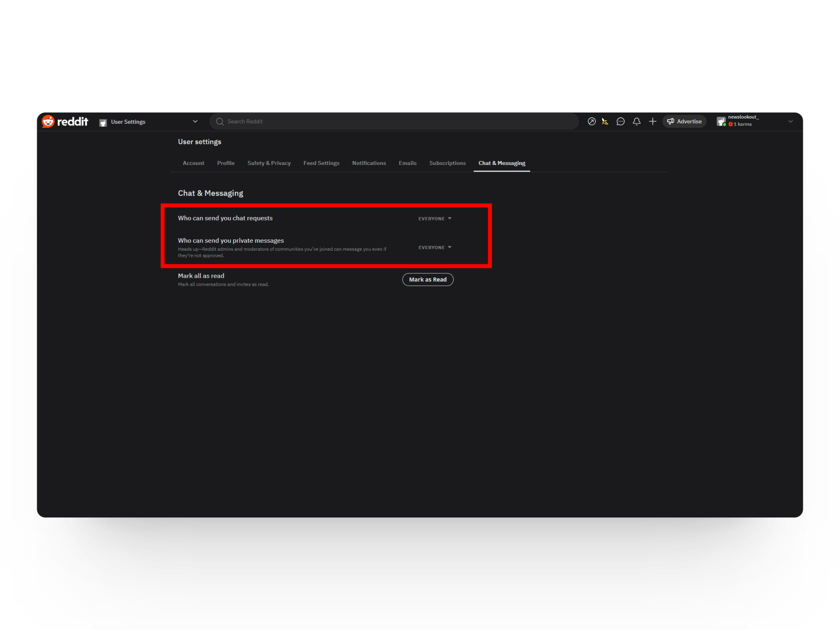Open the notifications bell
This screenshot has width=840, height=630.
tap(637, 121)
